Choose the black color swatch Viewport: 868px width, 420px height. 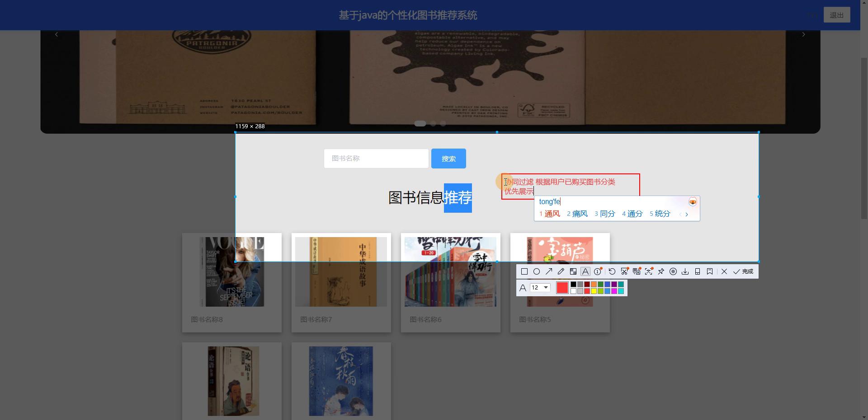(573, 284)
